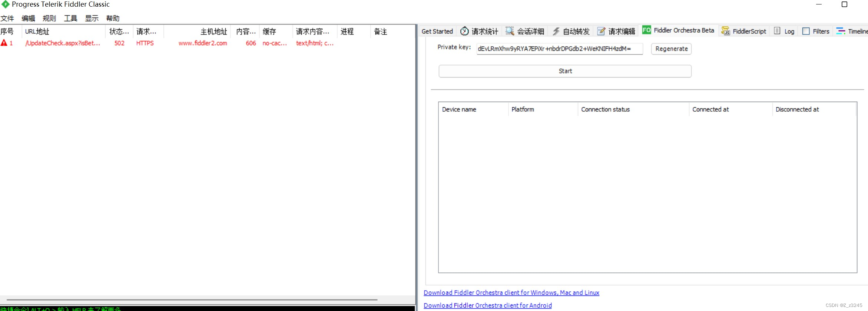Open the Timeline tab
The image size is (868, 311).
click(852, 32)
